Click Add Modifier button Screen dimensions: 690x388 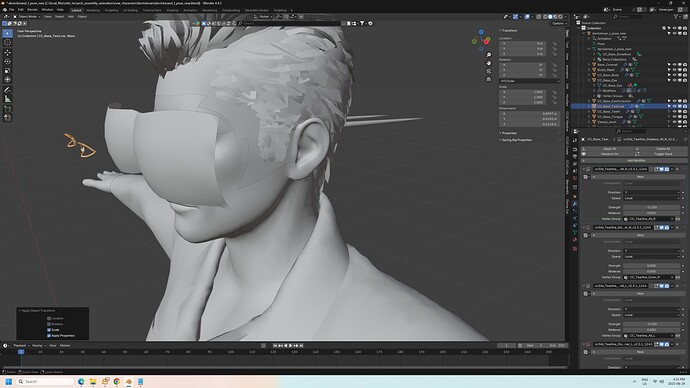coord(635,161)
